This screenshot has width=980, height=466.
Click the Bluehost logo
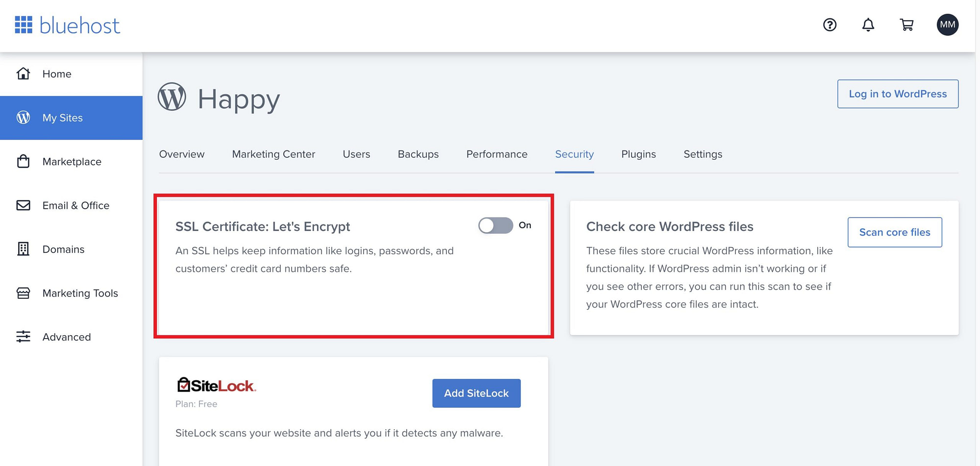coord(67,25)
